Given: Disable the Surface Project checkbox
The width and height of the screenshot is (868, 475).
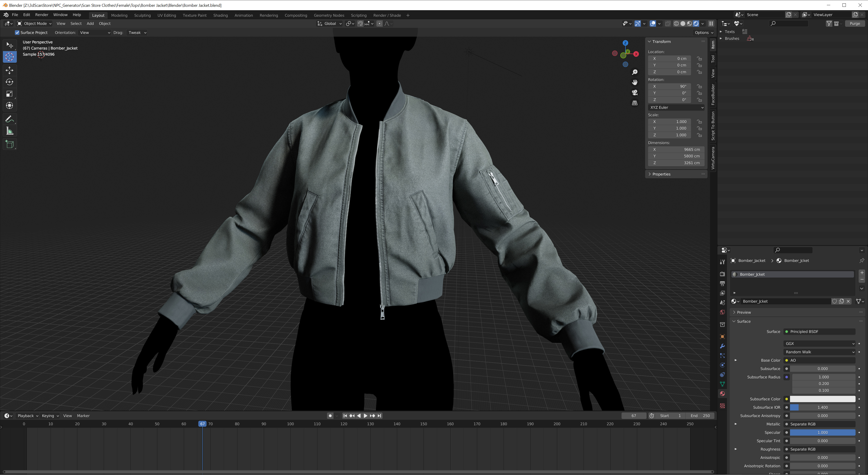Looking at the screenshot, I should (x=17, y=32).
